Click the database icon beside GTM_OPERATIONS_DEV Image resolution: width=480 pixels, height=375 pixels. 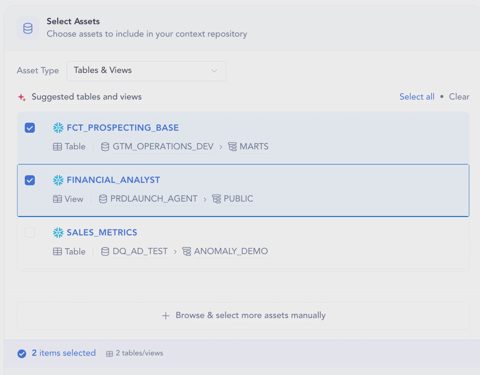[x=105, y=147]
